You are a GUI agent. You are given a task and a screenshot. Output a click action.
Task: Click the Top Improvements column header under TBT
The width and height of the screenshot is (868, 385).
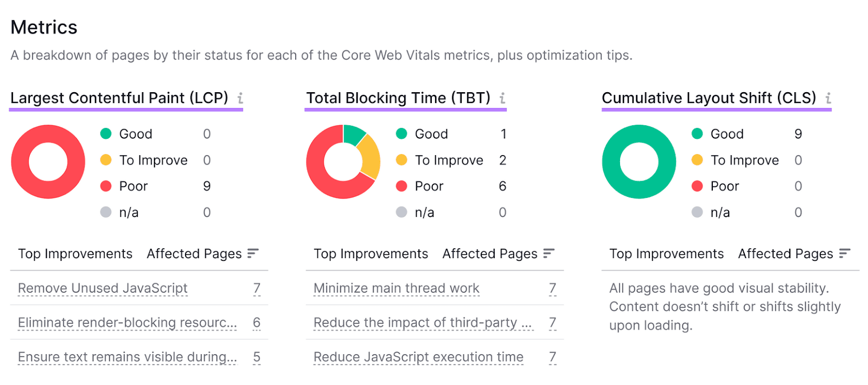(x=371, y=253)
